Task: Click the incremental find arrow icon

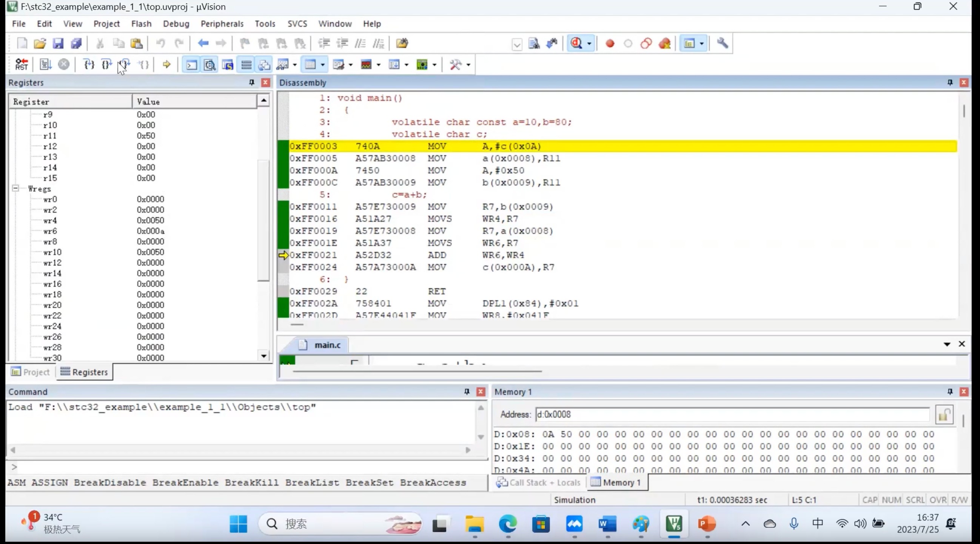Action: click(x=552, y=43)
